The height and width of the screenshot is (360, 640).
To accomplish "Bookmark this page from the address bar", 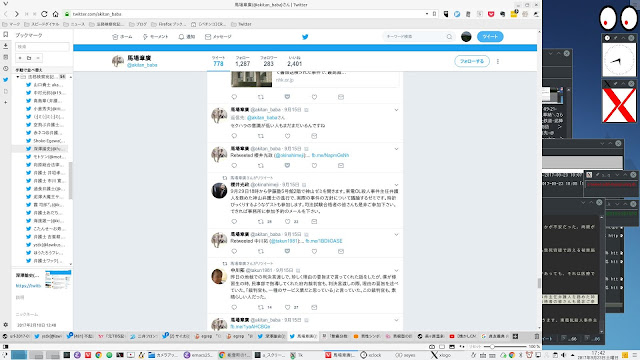I will pos(434,14).
